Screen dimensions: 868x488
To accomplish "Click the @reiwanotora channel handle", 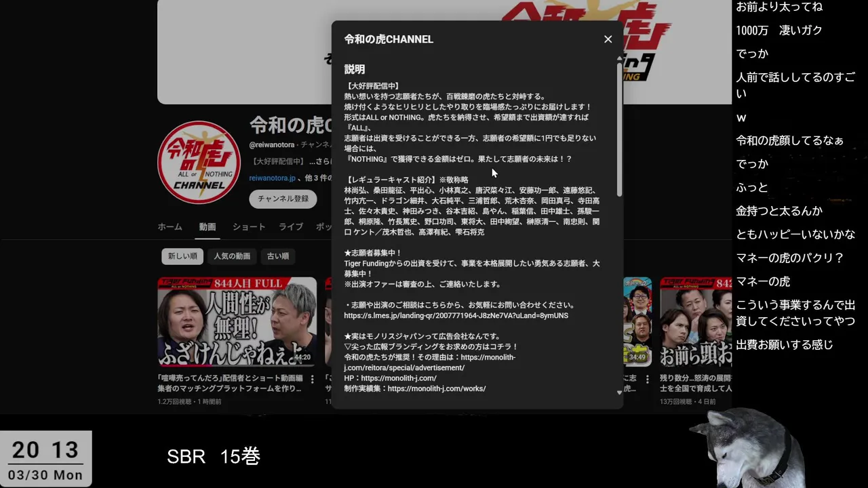I will tap(272, 145).
